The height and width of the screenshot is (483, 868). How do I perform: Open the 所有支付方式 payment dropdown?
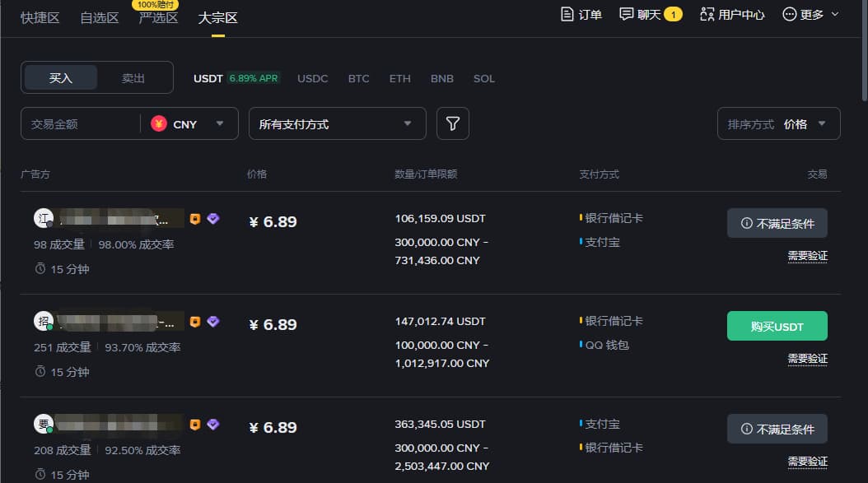(x=337, y=123)
